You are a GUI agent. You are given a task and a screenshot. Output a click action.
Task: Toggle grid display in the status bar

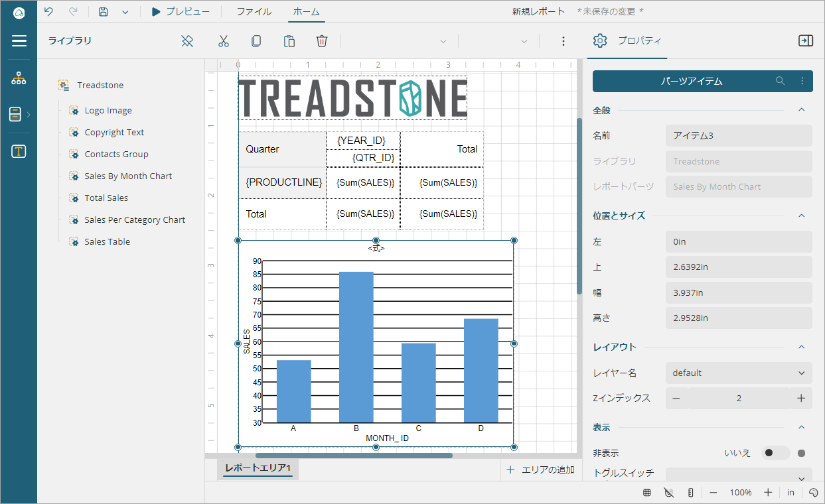tap(646, 493)
